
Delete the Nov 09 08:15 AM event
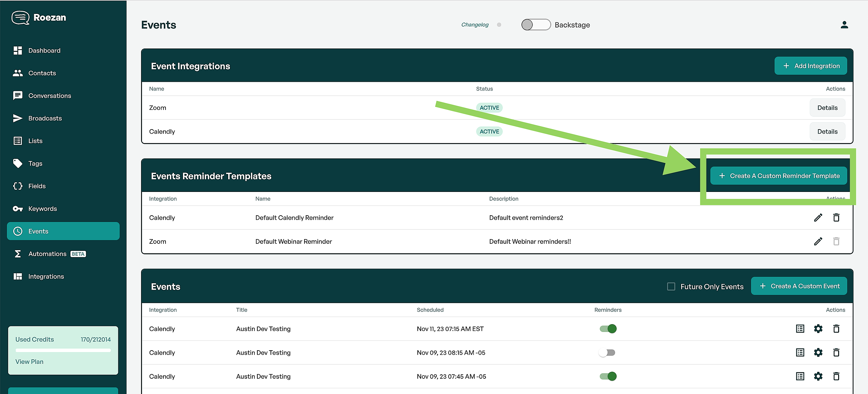click(836, 353)
